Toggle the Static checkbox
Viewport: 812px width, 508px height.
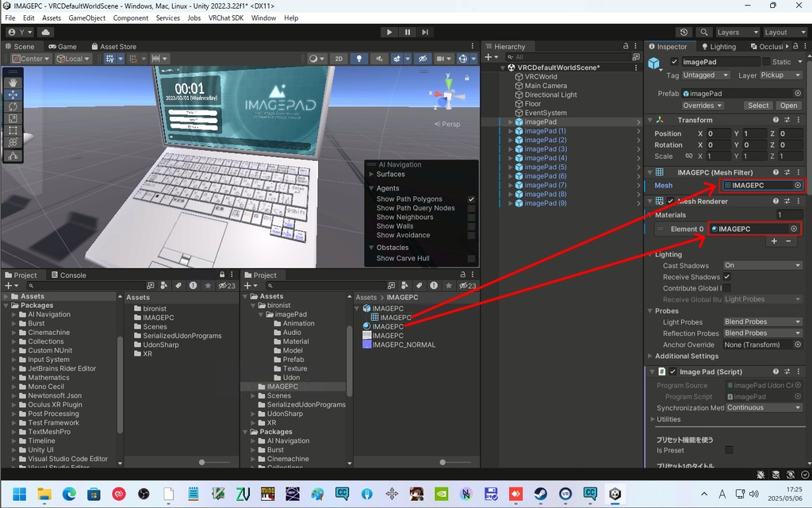coord(766,62)
